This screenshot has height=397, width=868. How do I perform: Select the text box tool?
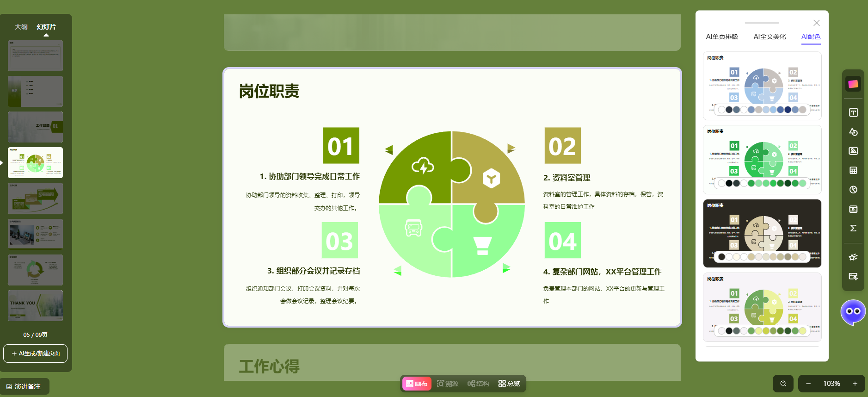pyautogui.click(x=853, y=112)
